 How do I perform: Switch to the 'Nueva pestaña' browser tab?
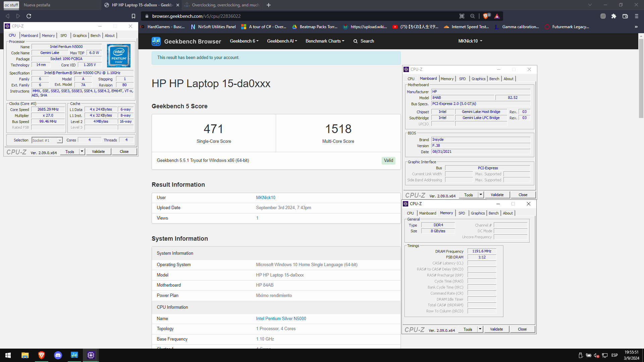(37, 5)
